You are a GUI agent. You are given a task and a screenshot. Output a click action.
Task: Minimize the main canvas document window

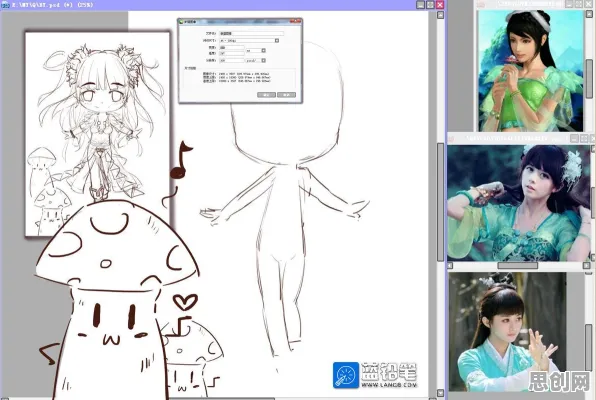[x=420, y=5]
